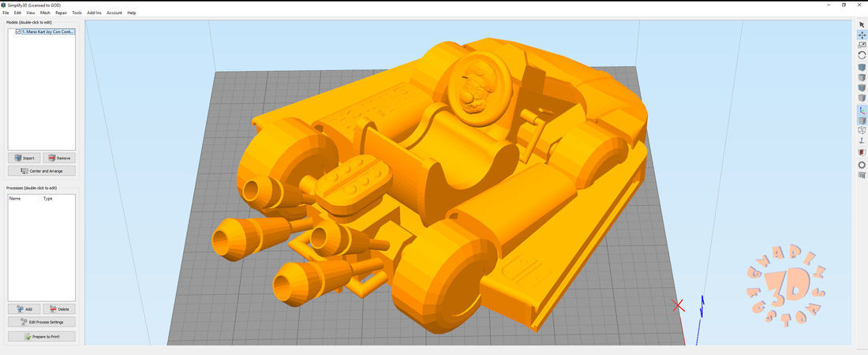Activate the translate (move) model tool
The width and height of the screenshot is (868, 355).
862,35
